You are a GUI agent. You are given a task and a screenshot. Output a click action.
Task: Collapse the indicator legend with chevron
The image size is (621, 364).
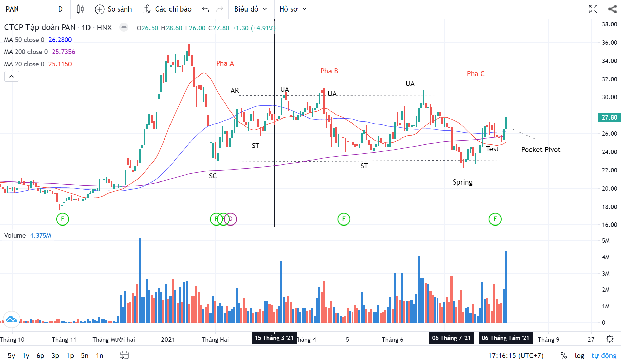[12, 76]
